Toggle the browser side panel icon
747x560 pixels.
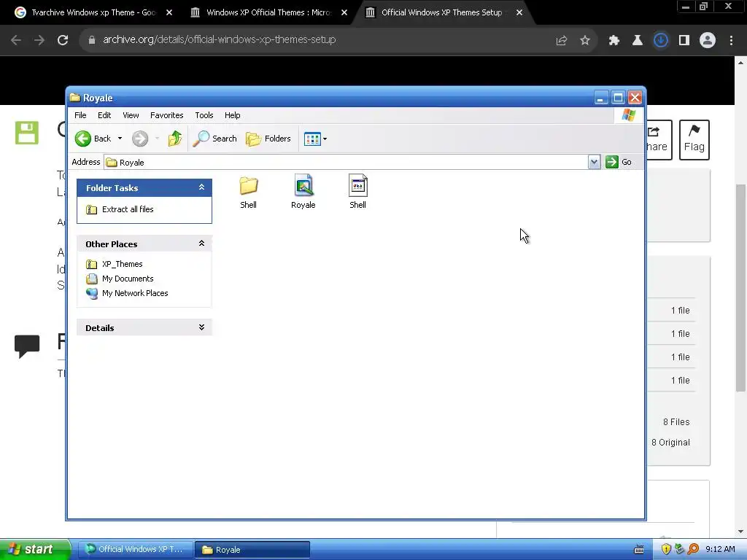(x=684, y=41)
